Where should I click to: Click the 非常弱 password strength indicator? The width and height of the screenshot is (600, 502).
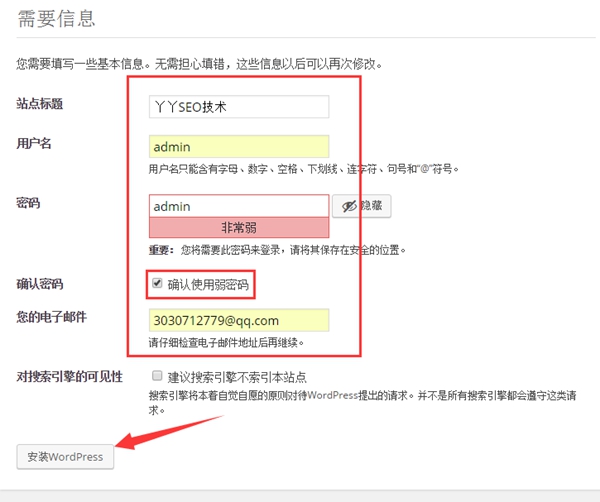click(x=239, y=228)
